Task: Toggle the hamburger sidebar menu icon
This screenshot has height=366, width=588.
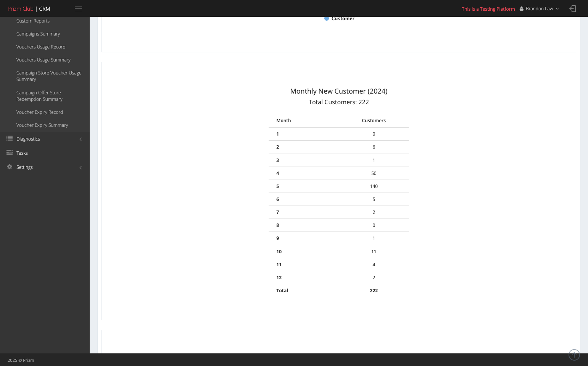Action: pos(78,9)
